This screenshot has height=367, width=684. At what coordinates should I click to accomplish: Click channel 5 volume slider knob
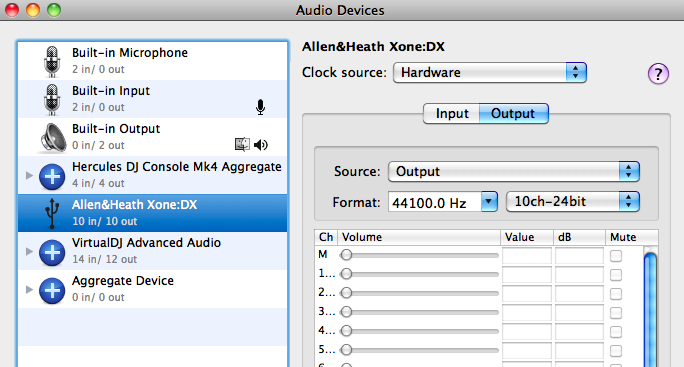(346, 350)
